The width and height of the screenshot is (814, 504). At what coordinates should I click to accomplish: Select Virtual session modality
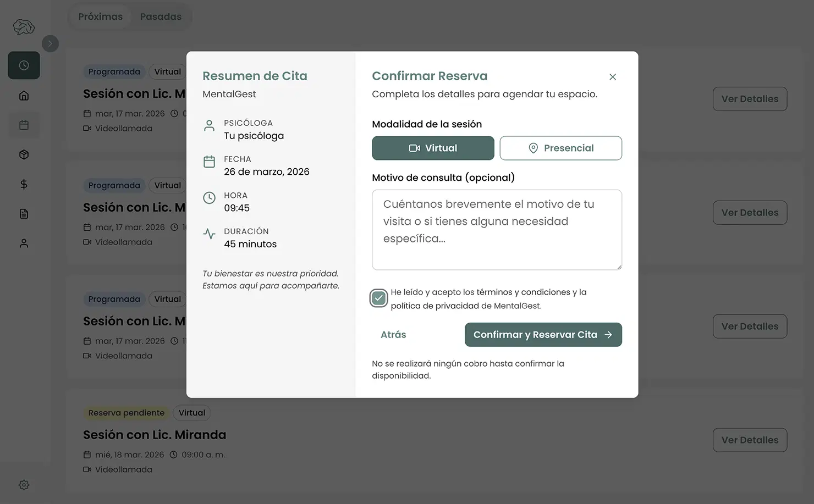pyautogui.click(x=433, y=148)
